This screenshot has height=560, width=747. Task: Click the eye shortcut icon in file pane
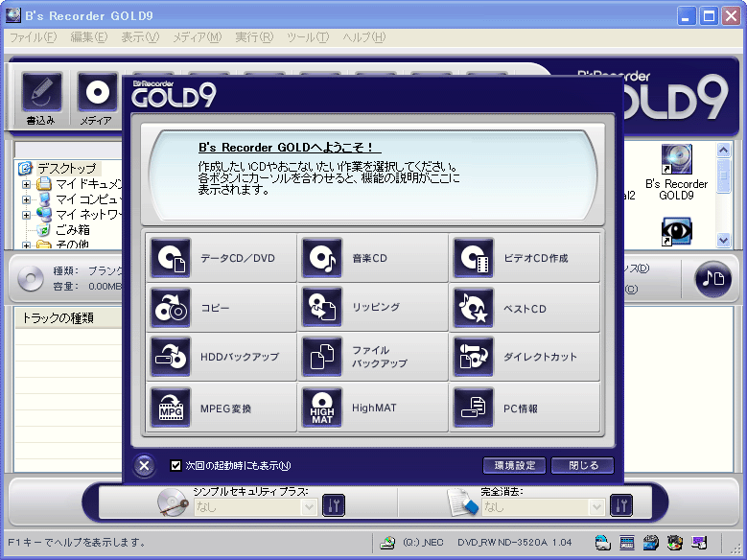(676, 232)
